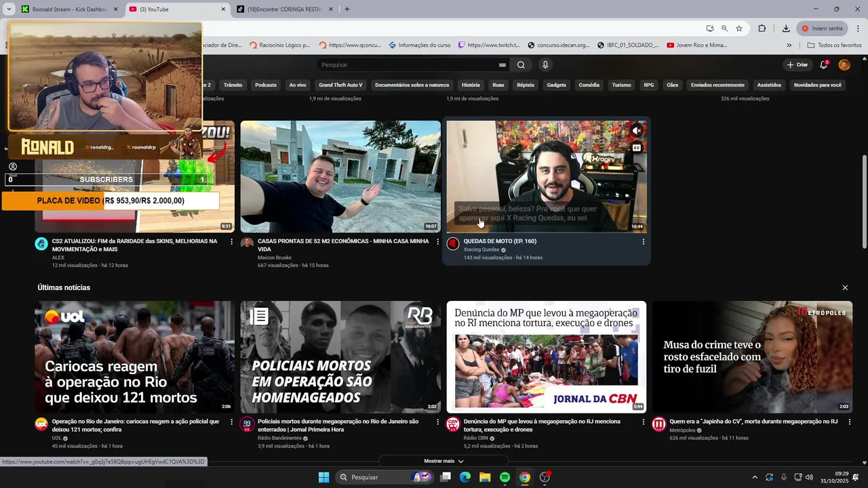Open the Todos os favoritos folder
The height and width of the screenshot is (488, 868).
pos(835,45)
